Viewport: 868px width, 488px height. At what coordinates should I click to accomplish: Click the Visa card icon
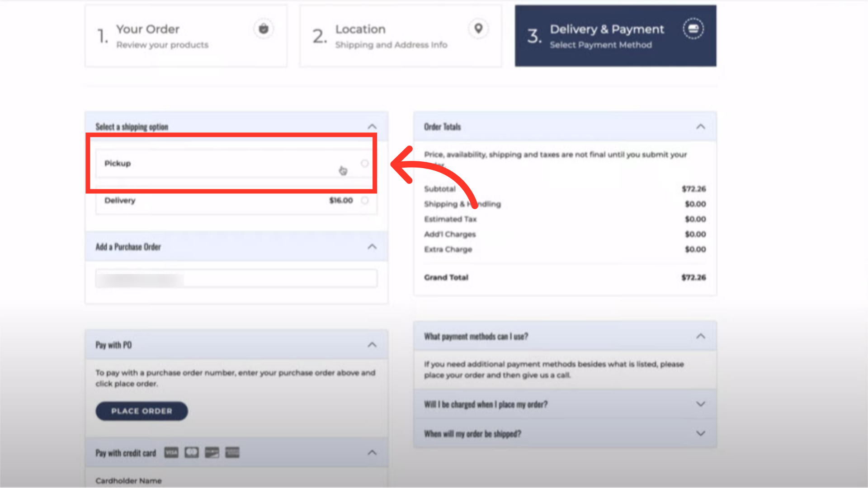click(x=171, y=452)
